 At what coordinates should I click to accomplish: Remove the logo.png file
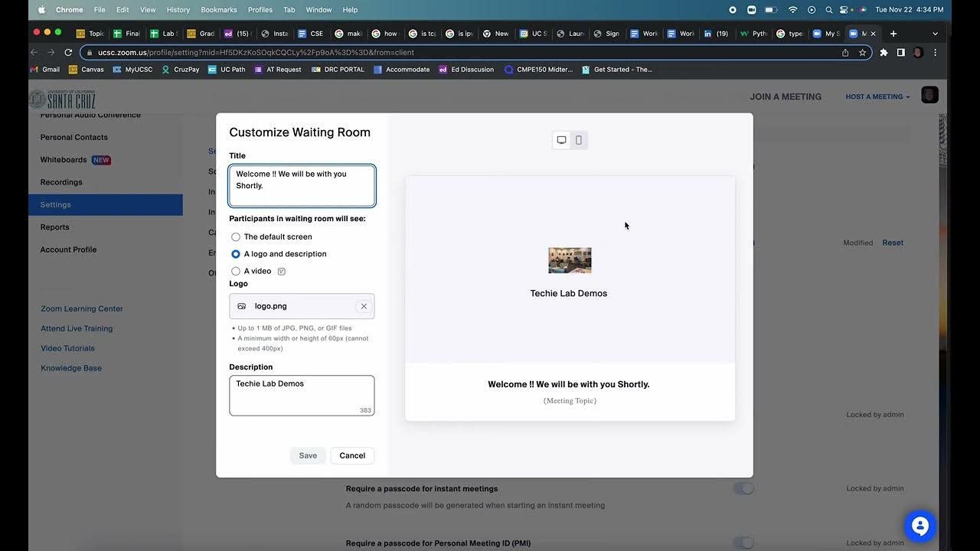tap(364, 306)
